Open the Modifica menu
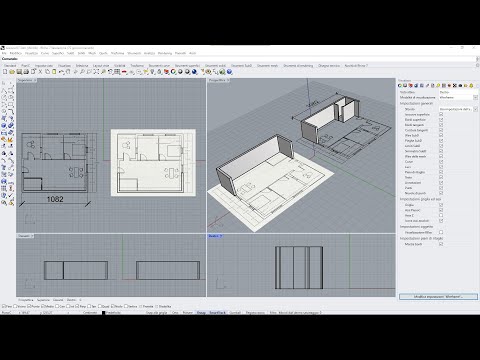Image resolution: width=480 pixels, height=360 pixels. coord(16,53)
